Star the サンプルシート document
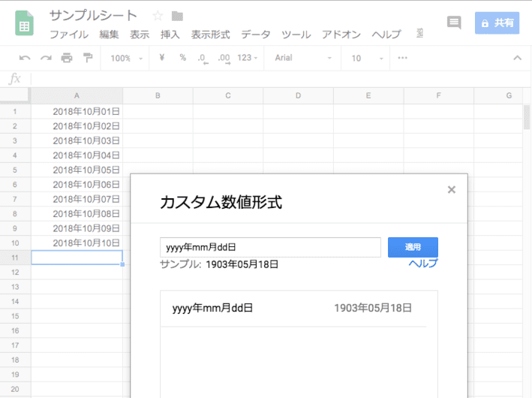Viewport: 532px width, 398px height. click(158, 16)
